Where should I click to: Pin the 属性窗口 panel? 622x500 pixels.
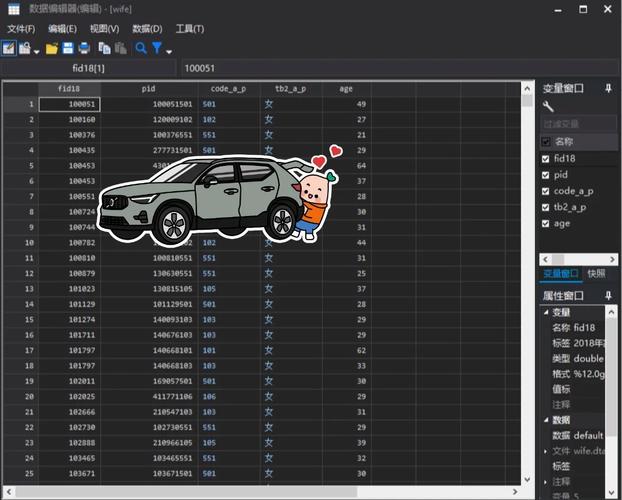point(608,295)
